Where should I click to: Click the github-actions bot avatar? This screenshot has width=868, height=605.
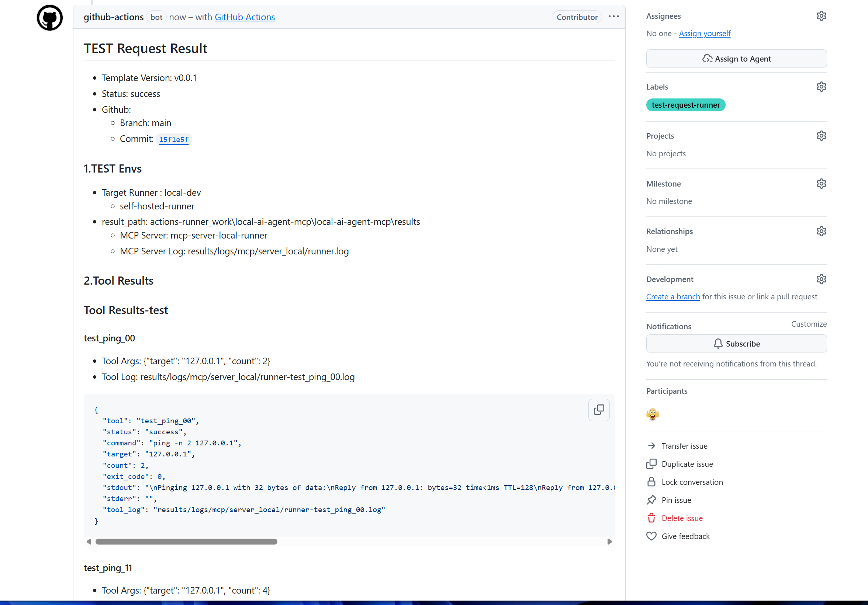tap(49, 17)
